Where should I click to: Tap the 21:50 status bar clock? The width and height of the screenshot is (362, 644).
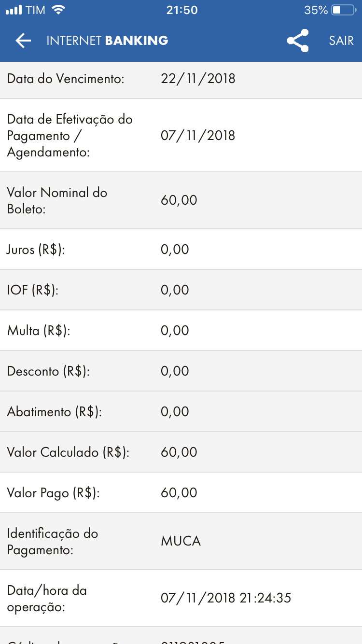181,10
